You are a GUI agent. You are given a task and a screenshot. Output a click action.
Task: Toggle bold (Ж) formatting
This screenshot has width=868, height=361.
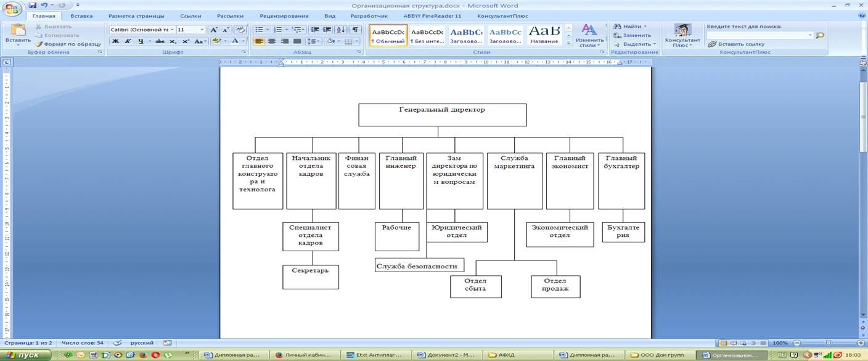pos(115,41)
